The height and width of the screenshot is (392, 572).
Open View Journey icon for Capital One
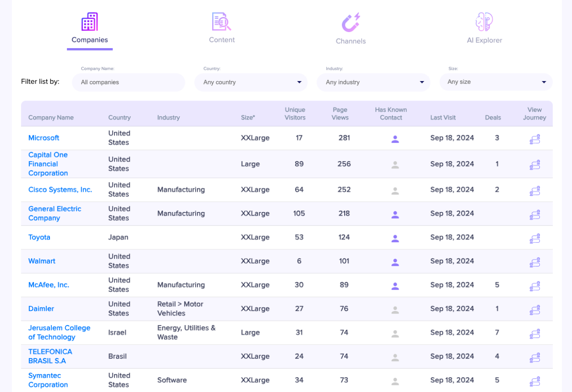click(x=535, y=165)
